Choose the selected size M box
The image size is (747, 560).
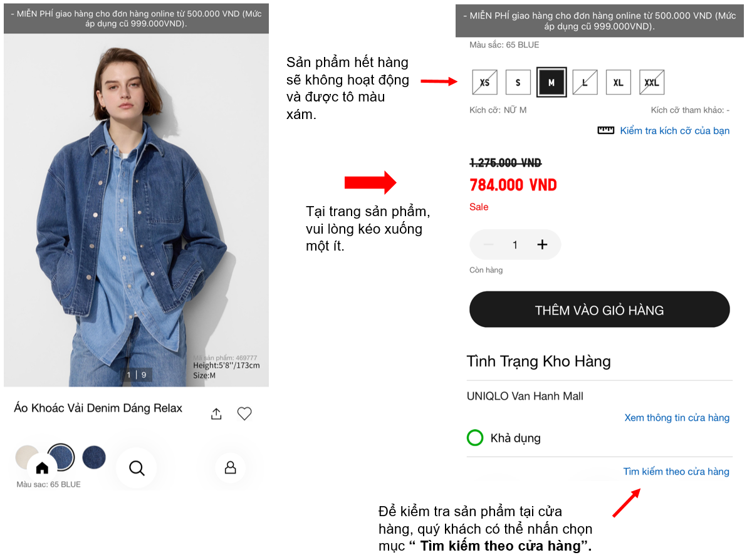click(x=551, y=83)
